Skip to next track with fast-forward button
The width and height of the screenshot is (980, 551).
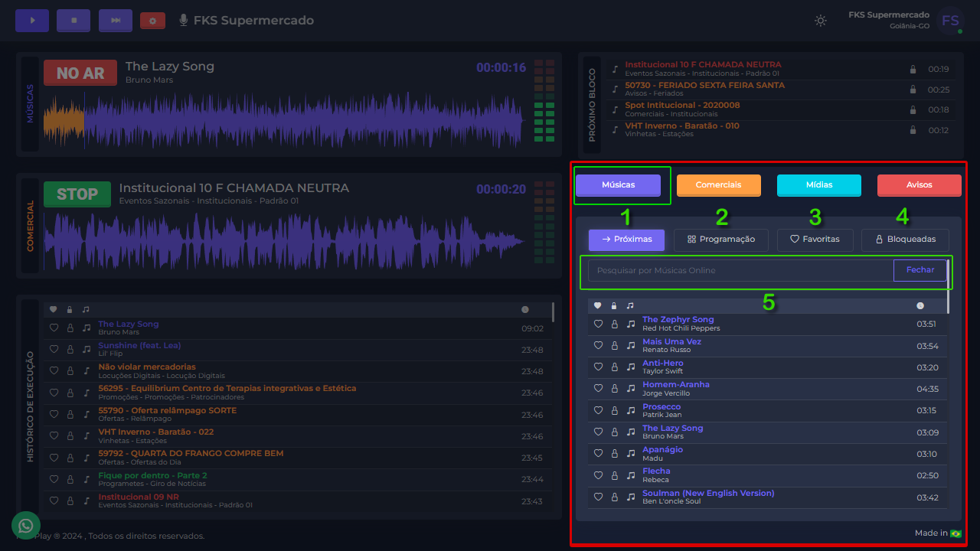[116, 21]
